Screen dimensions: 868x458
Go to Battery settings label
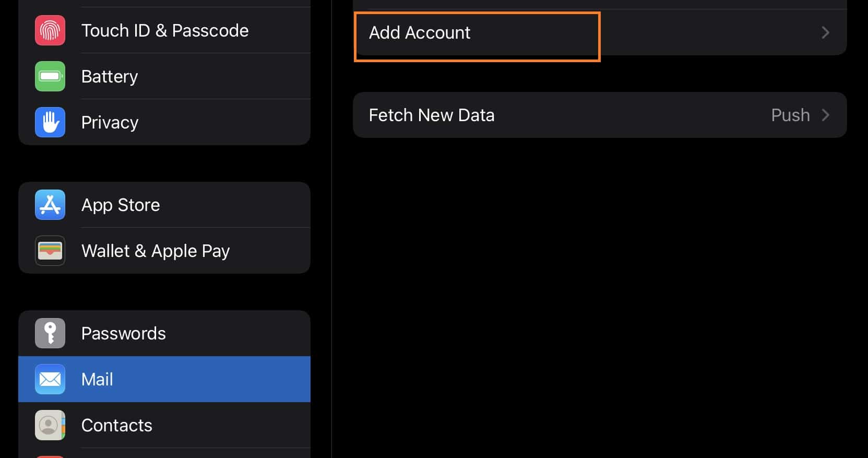(110, 76)
